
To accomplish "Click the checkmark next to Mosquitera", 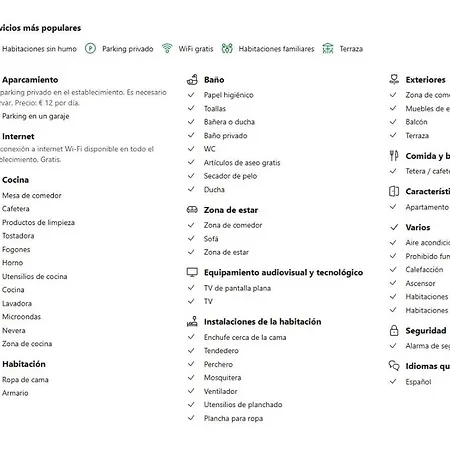I will [191, 377].
